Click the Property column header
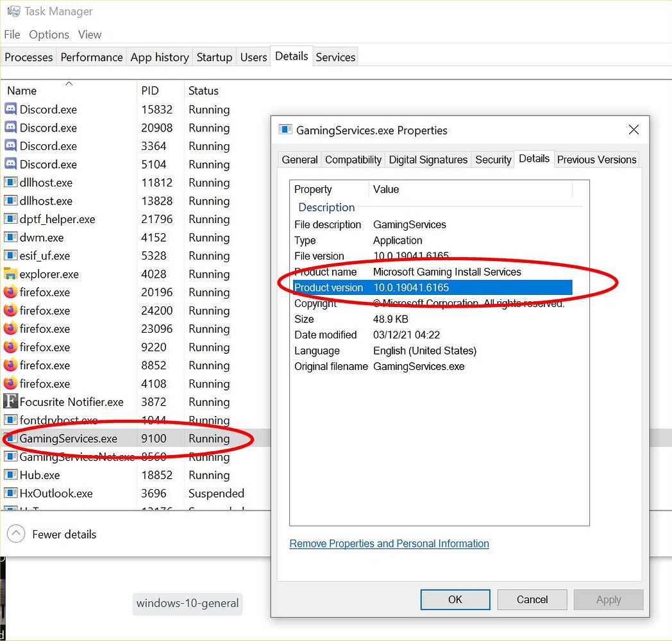The image size is (672, 641). (x=329, y=189)
